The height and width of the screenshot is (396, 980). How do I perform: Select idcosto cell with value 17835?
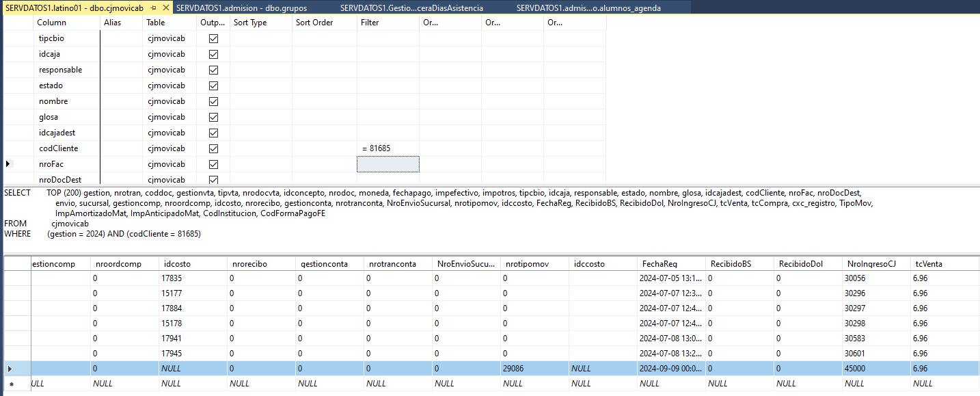pos(193,278)
